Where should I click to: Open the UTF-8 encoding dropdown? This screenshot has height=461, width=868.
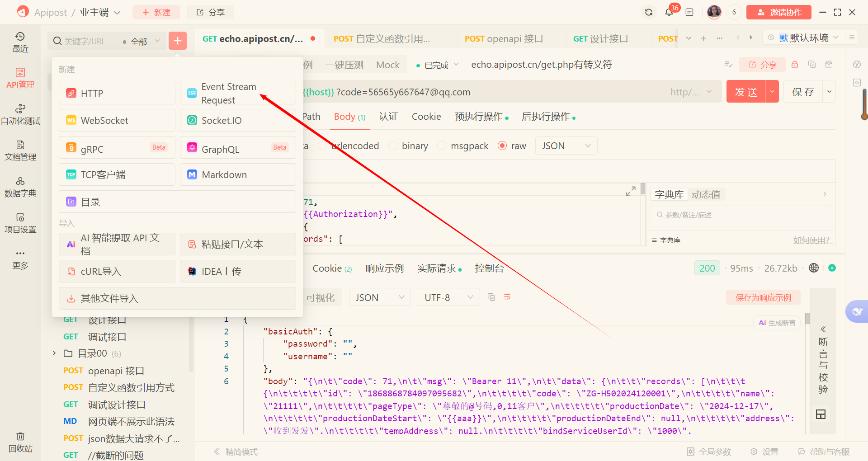click(x=448, y=297)
